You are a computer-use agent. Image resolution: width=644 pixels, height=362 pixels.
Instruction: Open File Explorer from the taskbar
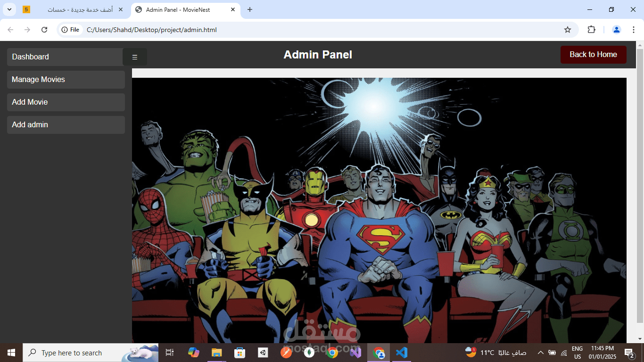(x=216, y=353)
